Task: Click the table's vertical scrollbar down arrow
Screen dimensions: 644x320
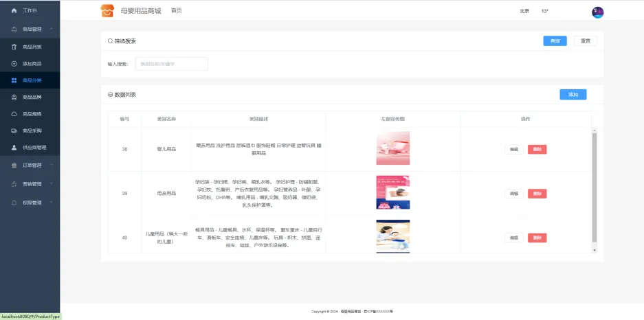Action: [595, 251]
